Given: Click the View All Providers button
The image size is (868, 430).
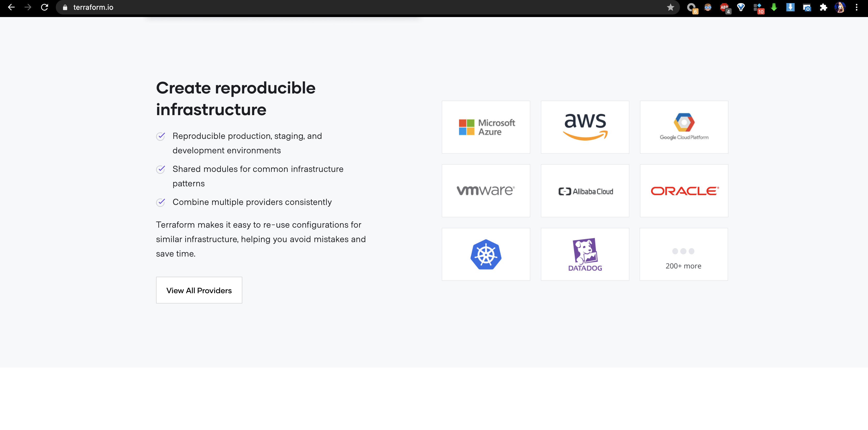Looking at the screenshot, I should coord(199,290).
